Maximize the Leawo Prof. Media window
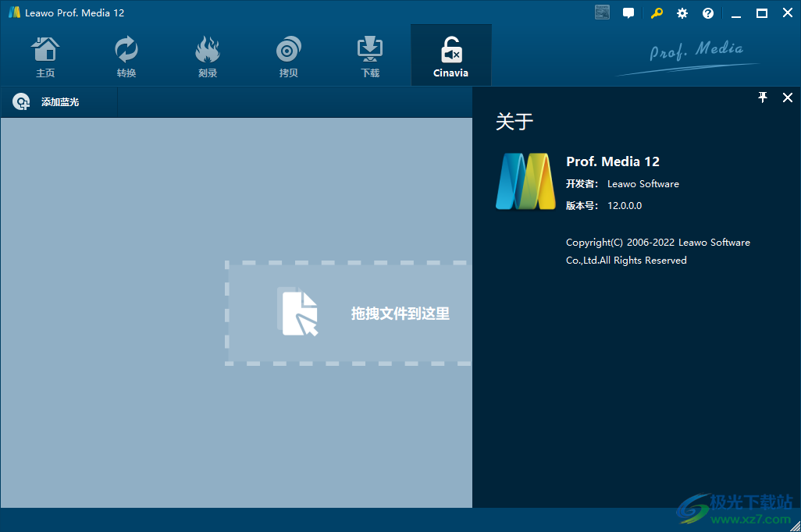801x532 pixels. [762, 14]
